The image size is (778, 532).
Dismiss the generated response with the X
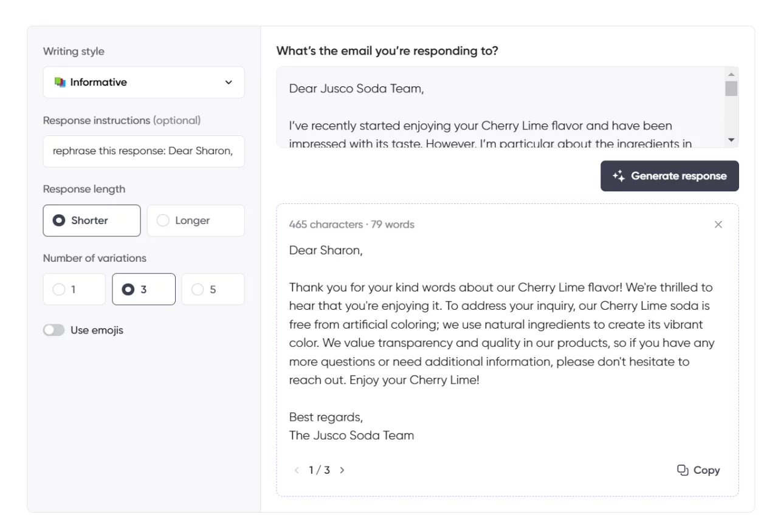[x=718, y=224]
